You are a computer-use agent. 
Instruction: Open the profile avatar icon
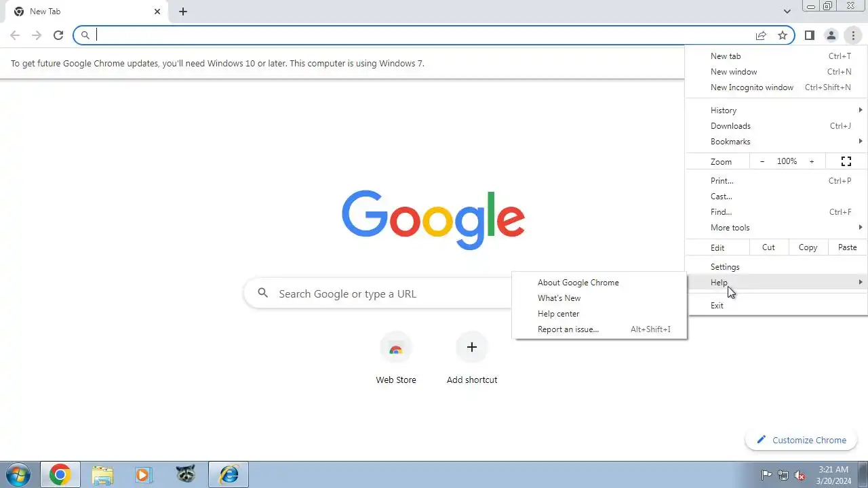click(x=831, y=35)
